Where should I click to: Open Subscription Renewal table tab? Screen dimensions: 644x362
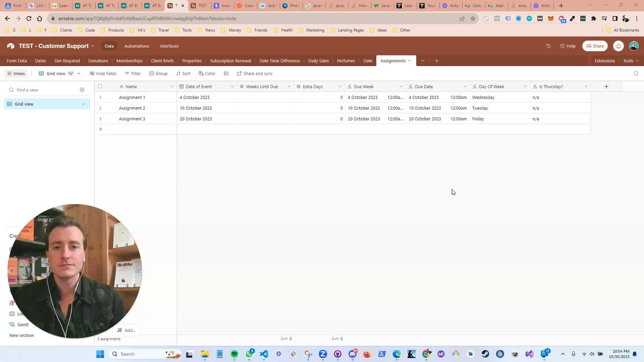click(x=230, y=61)
